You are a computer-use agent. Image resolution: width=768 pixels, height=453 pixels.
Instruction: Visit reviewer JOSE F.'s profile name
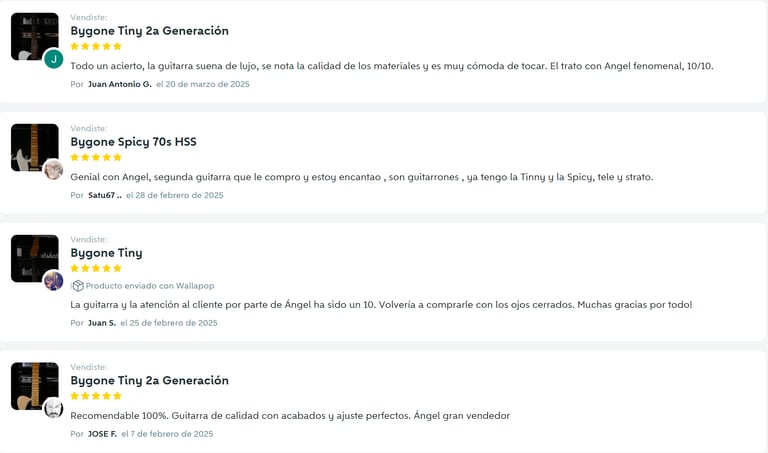(102, 434)
